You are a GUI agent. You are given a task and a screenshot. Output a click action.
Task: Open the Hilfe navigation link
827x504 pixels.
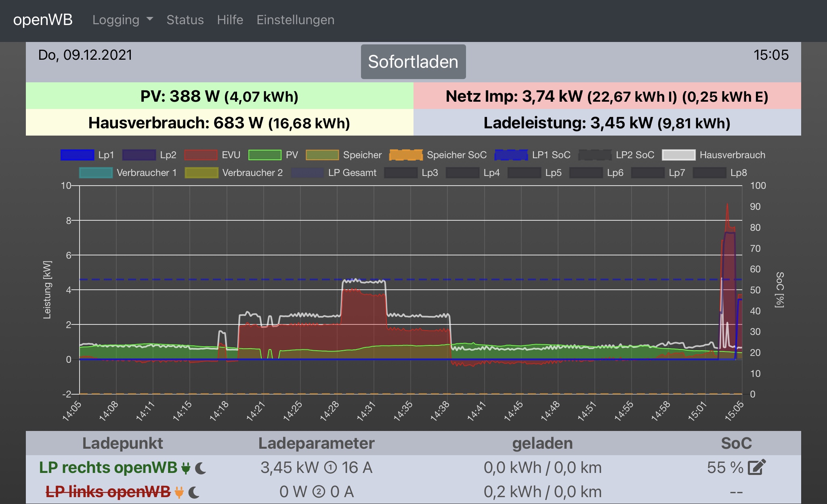[230, 20]
